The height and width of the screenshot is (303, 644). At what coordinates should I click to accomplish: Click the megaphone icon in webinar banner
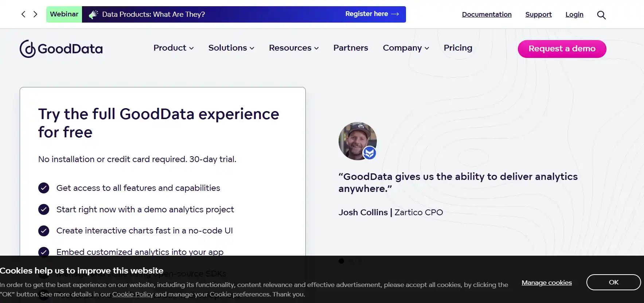(x=93, y=14)
